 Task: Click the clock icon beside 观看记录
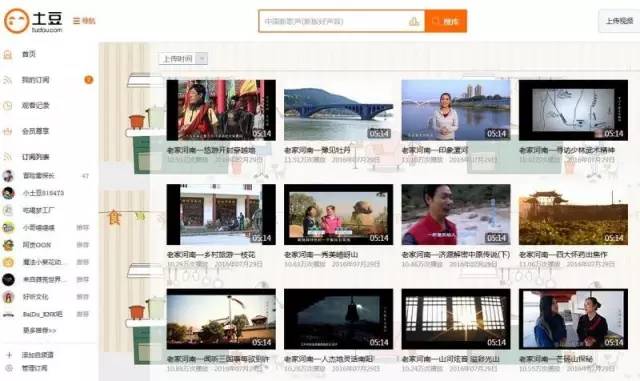[8, 106]
